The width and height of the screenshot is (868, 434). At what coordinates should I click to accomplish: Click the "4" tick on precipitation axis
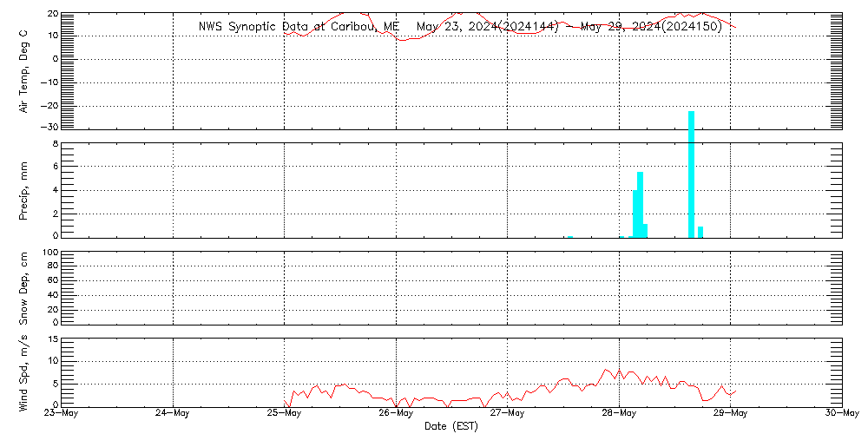(x=56, y=190)
